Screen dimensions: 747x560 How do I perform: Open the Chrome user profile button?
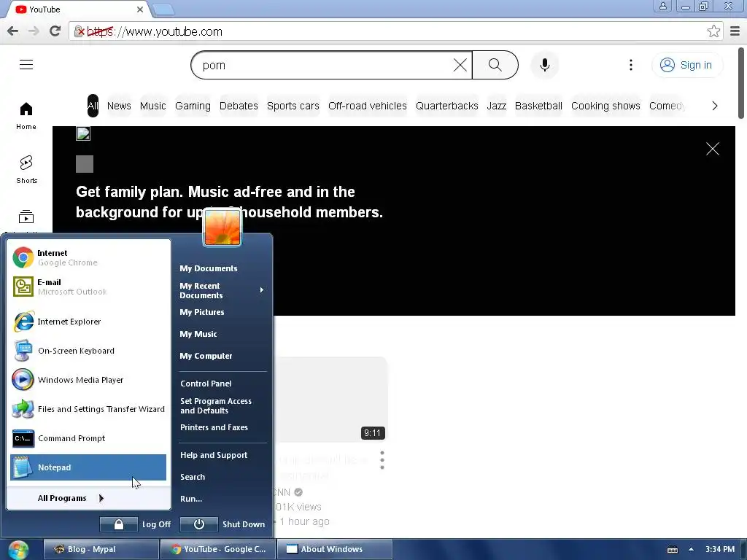pyautogui.click(x=662, y=6)
